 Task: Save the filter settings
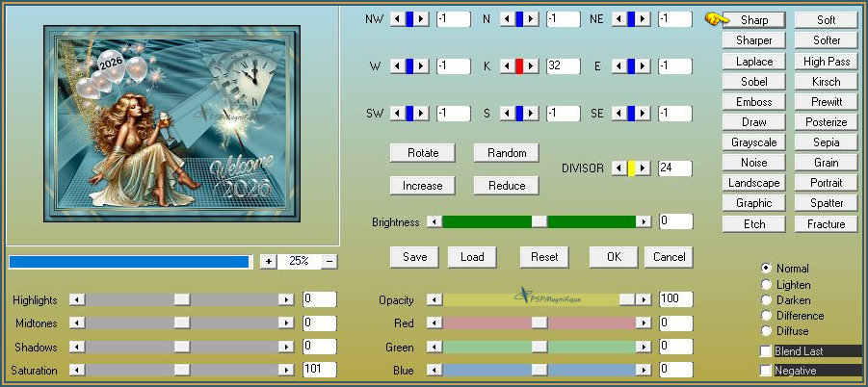pyautogui.click(x=414, y=257)
